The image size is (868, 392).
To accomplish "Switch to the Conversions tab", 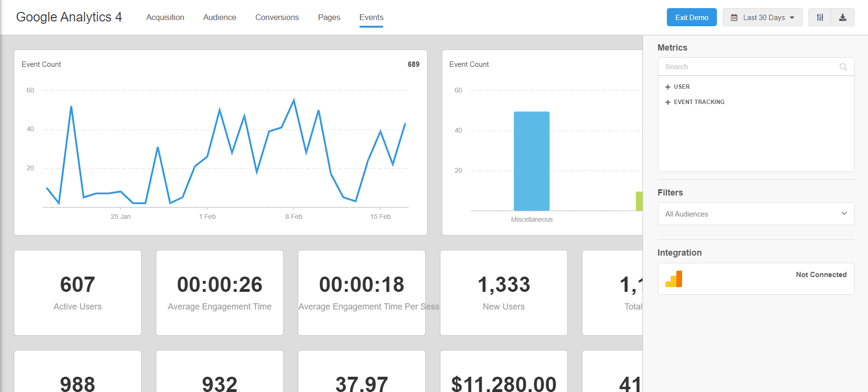I will [277, 17].
